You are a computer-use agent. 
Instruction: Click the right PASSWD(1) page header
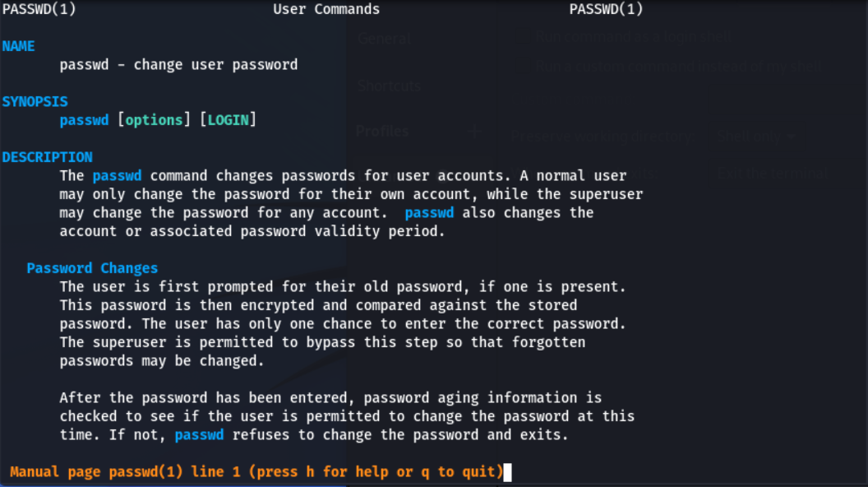pyautogui.click(x=606, y=10)
